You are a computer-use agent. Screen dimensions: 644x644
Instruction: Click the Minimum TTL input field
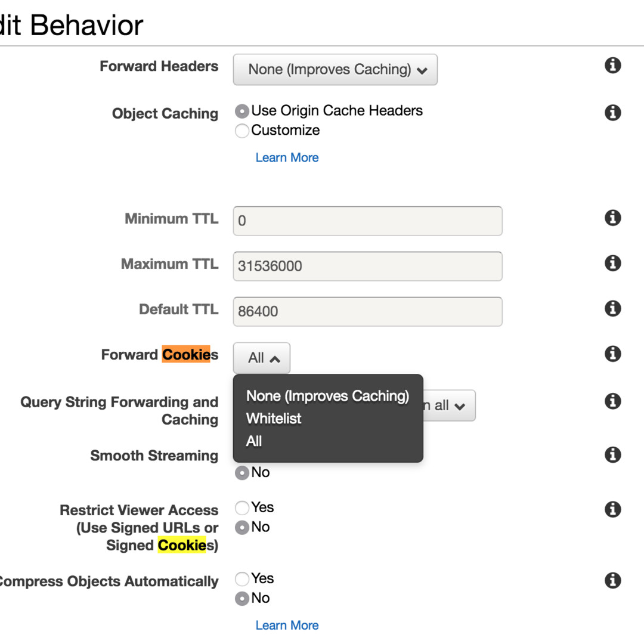click(367, 221)
